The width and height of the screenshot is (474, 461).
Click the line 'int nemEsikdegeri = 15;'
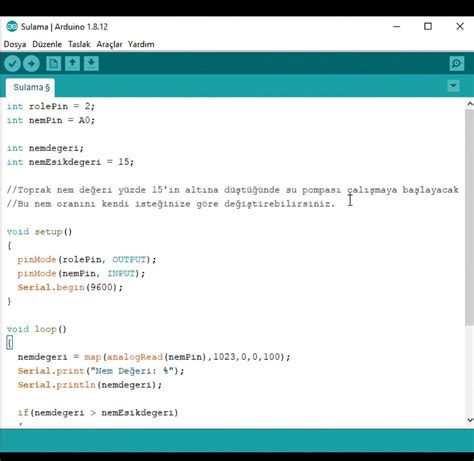pyautogui.click(x=70, y=162)
